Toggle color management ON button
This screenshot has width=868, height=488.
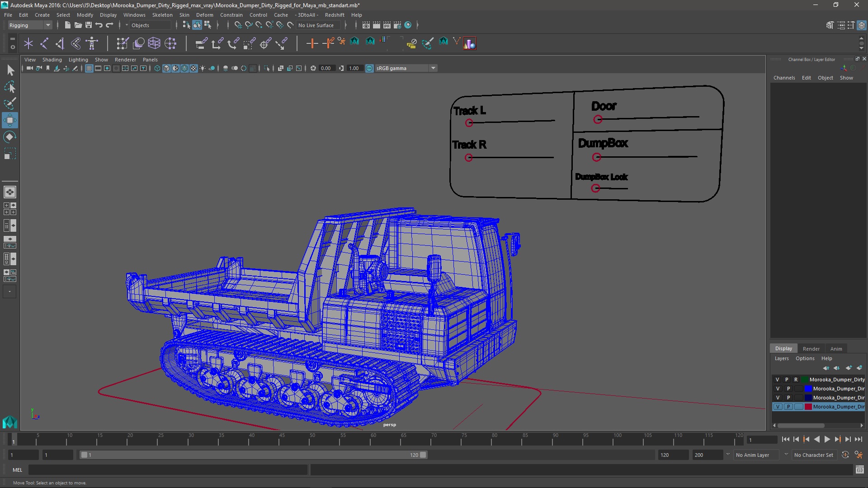(369, 68)
